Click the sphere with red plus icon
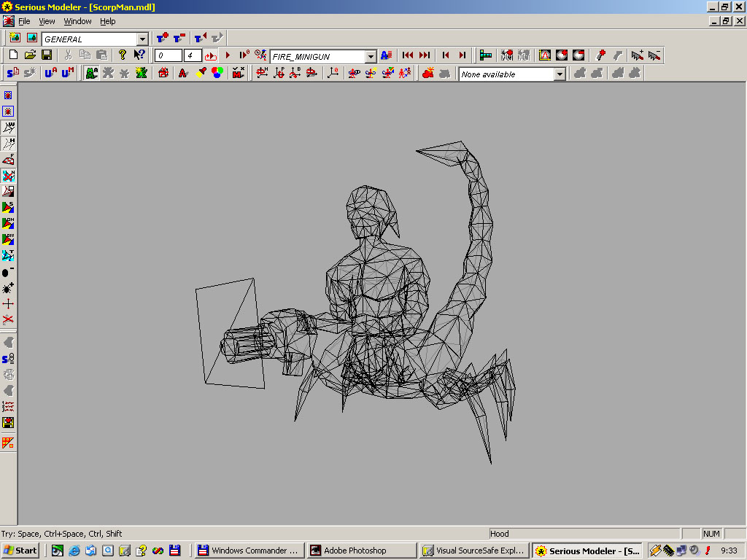747x560 pixels. [562, 55]
